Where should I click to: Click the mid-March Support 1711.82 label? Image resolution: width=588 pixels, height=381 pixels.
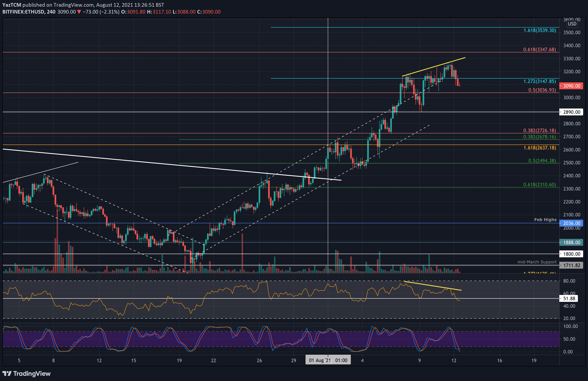point(571,265)
